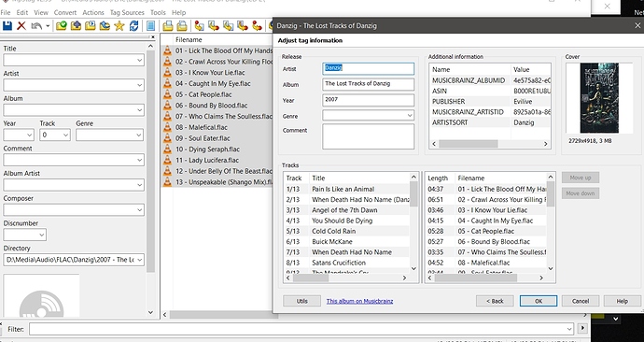
Task: Click the Year field showing 2007
Action: (369, 100)
